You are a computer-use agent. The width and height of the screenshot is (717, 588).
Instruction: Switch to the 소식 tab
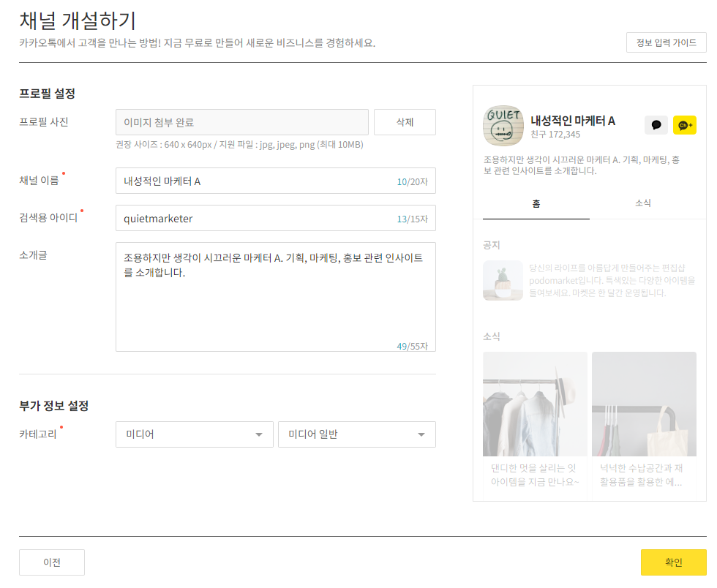pos(643,203)
